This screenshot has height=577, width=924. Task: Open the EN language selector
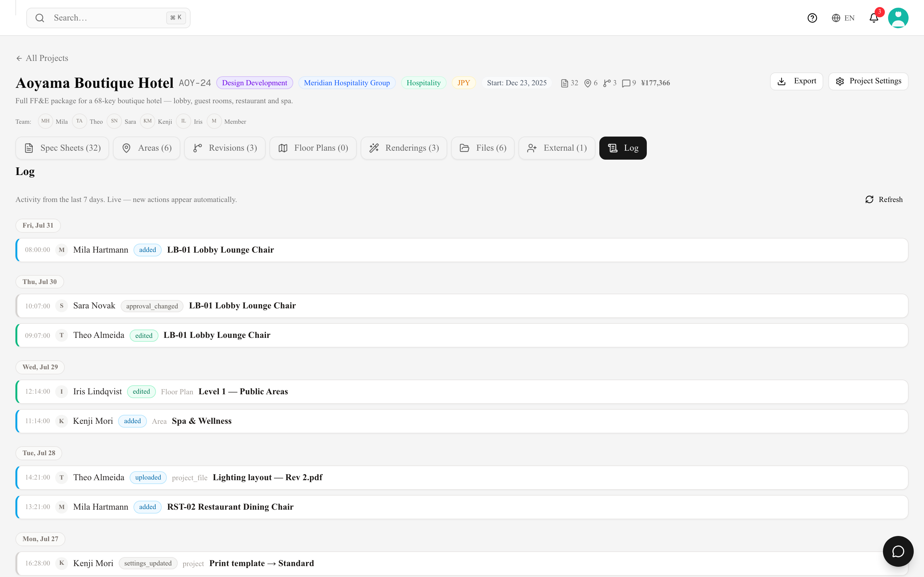843,18
